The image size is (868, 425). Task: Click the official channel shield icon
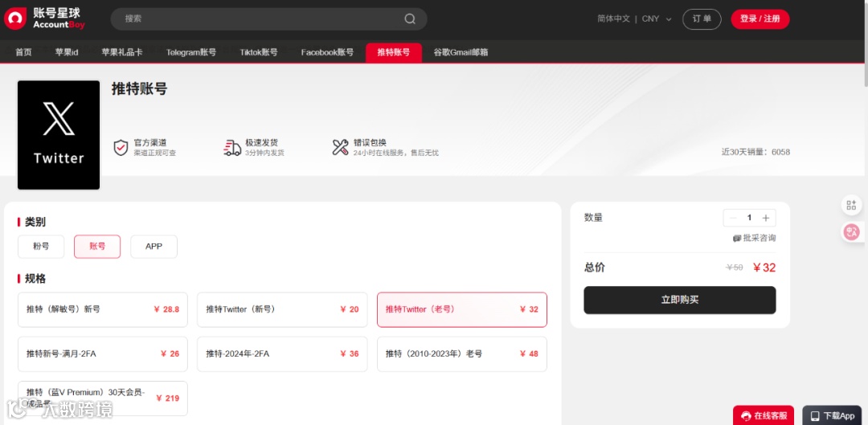pyautogui.click(x=121, y=148)
